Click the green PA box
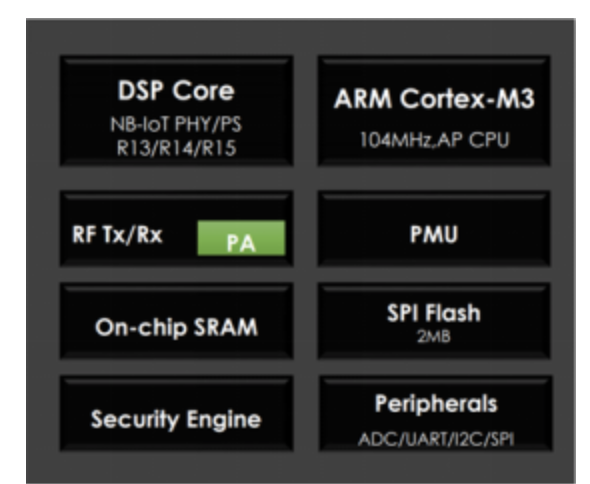This screenshot has height=484, width=590. [241, 238]
